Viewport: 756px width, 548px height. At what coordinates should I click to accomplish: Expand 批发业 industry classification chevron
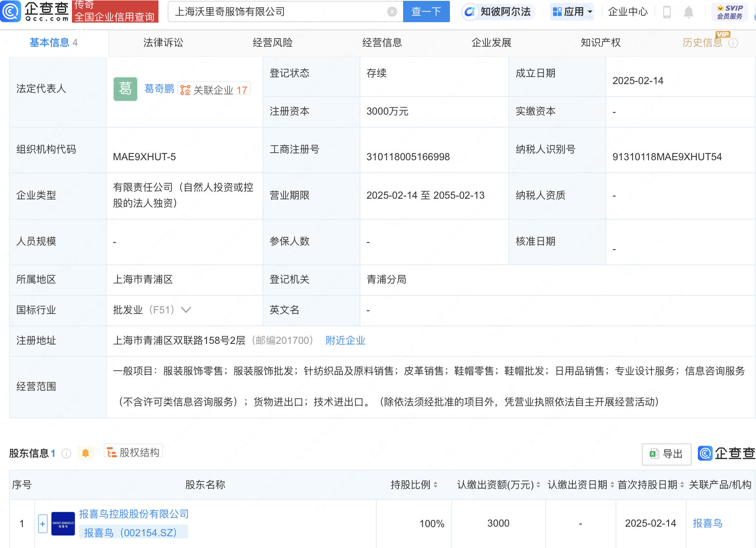[x=186, y=310]
